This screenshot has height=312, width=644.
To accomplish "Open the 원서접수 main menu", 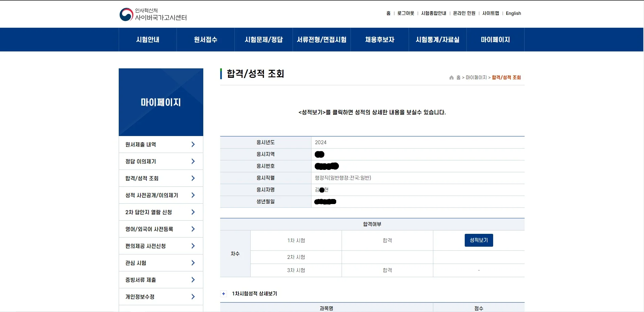I will pyautogui.click(x=206, y=40).
